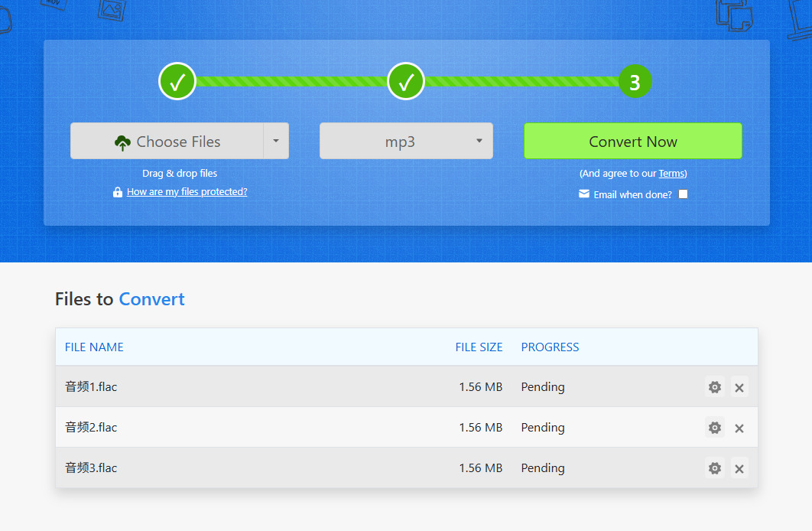The image size is (812, 531).
Task: Click the Pending status of 音频3.flac
Action: 543,467
